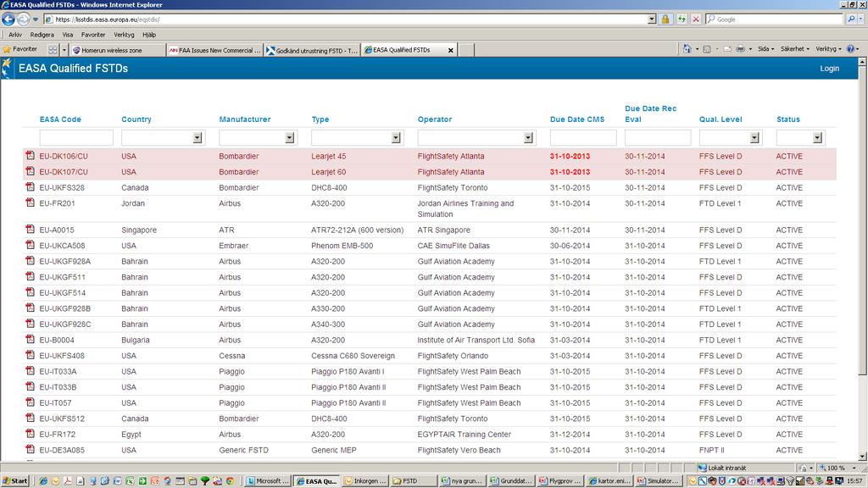Open the Arkiv menu
868x488 pixels.
point(15,34)
